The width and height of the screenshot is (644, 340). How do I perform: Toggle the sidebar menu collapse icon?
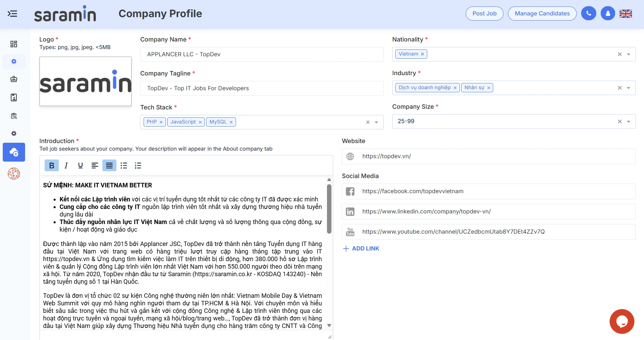pyautogui.click(x=12, y=14)
